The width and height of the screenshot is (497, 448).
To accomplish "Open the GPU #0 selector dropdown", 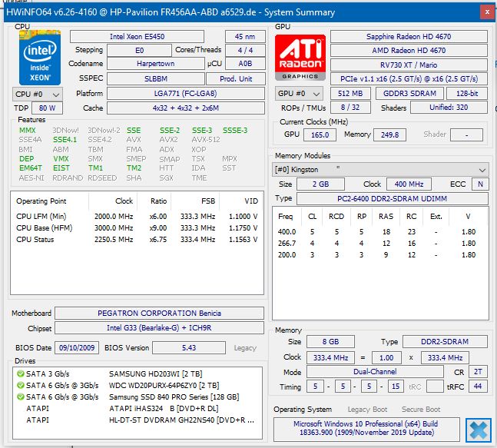I will coord(299,94).
